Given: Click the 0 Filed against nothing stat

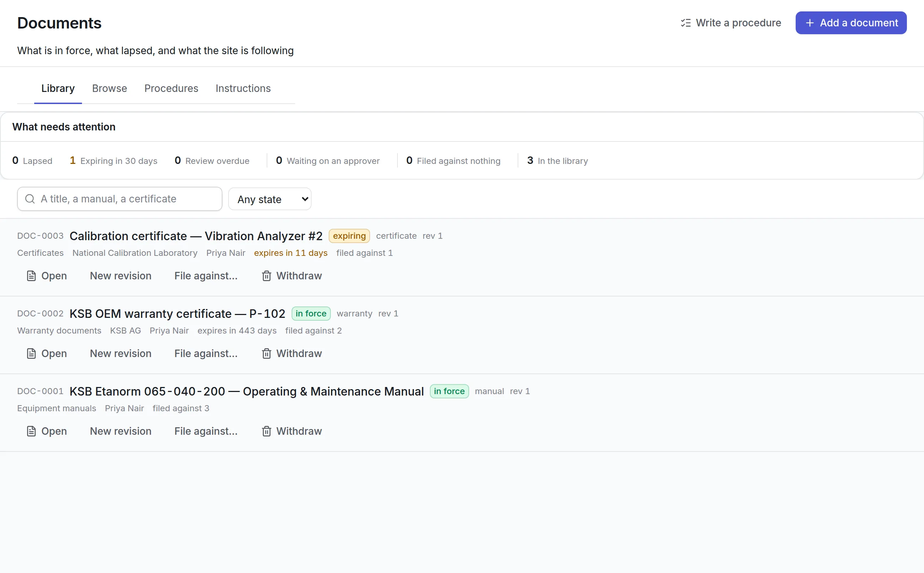Looking at the screenshot, I should (453, 161).
